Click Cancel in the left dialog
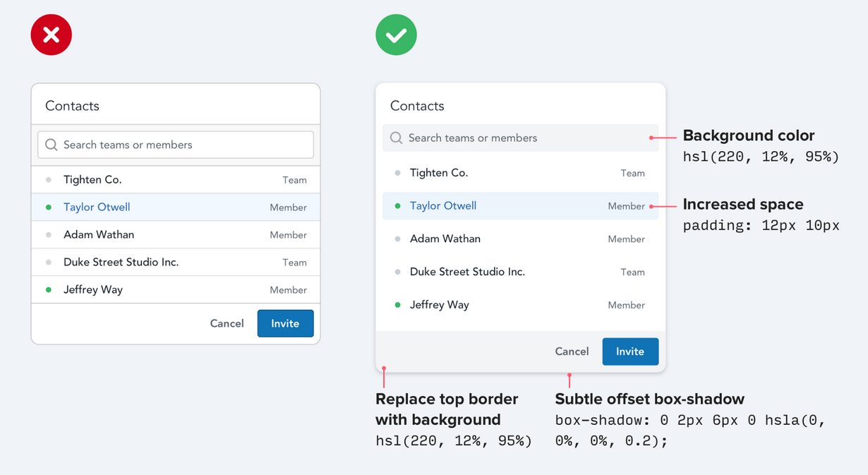 227,323
